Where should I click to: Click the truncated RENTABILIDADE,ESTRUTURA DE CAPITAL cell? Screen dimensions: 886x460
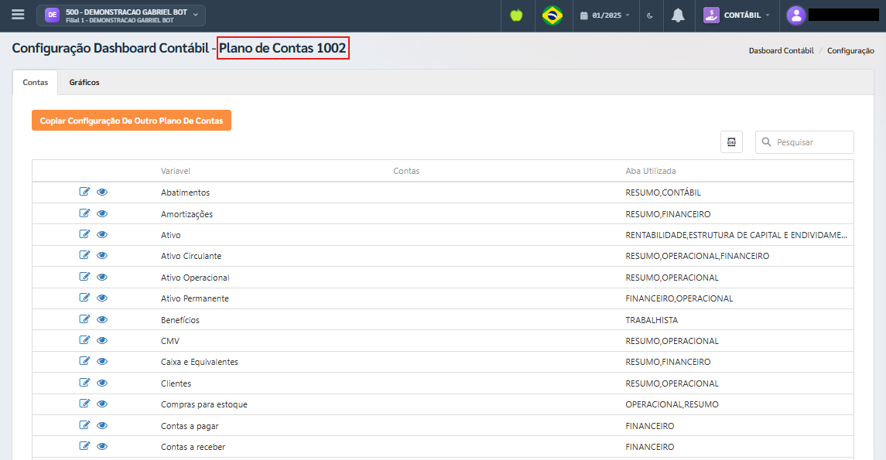pyautogui.click(x=736, y=235)
